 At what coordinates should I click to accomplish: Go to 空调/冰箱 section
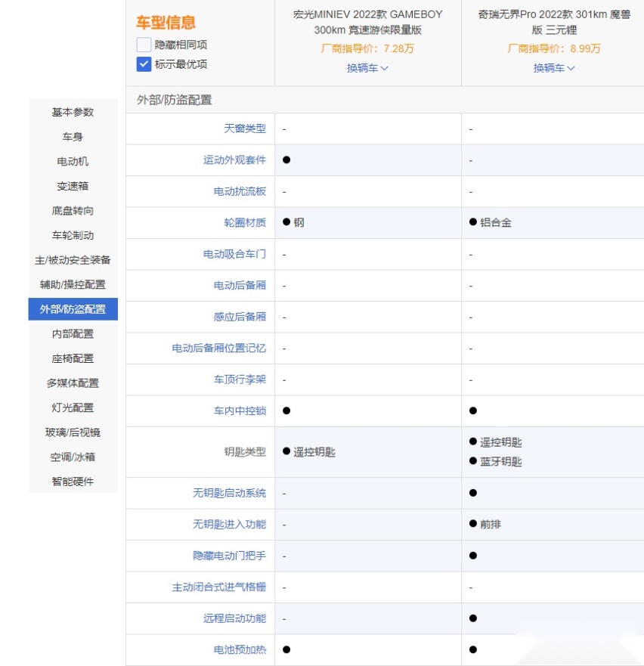coord(73,457)
